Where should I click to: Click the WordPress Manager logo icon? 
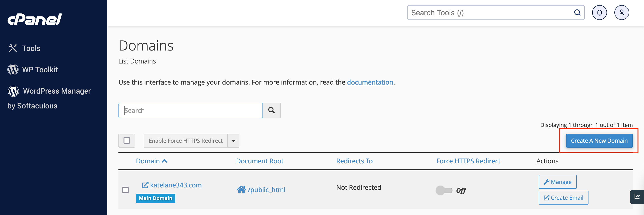[x=13, y=91]
